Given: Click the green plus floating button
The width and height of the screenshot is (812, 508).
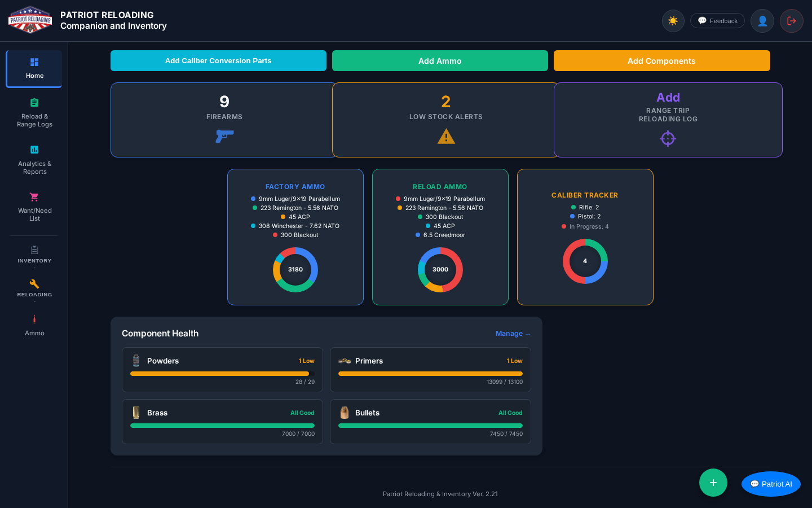Looking at the screenshot, I should pyautogui.click(x=713, y=483).
